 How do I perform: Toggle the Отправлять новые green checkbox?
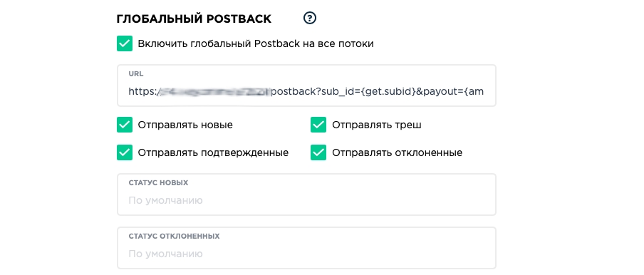click(x=125, y=125)
